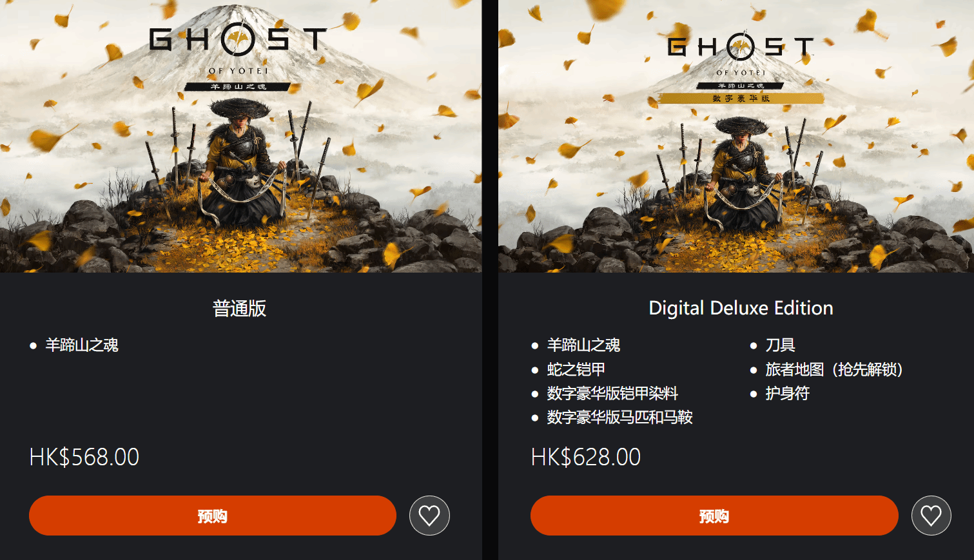Click the HK$628.00 price

586,457
